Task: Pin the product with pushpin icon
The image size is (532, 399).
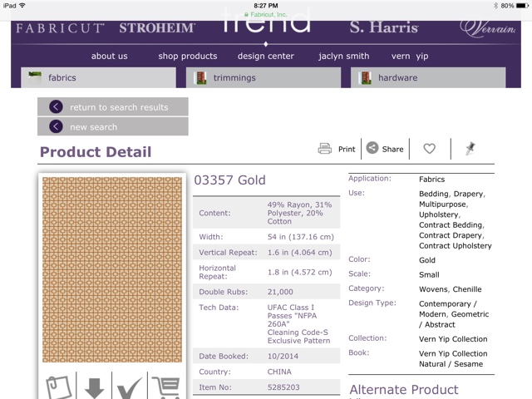Action: (470, 149)
